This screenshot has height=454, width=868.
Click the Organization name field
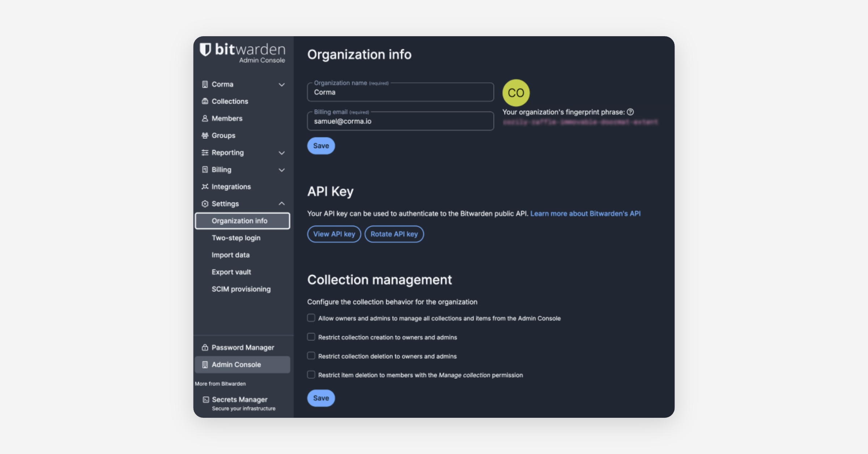[x=400, y=92]
